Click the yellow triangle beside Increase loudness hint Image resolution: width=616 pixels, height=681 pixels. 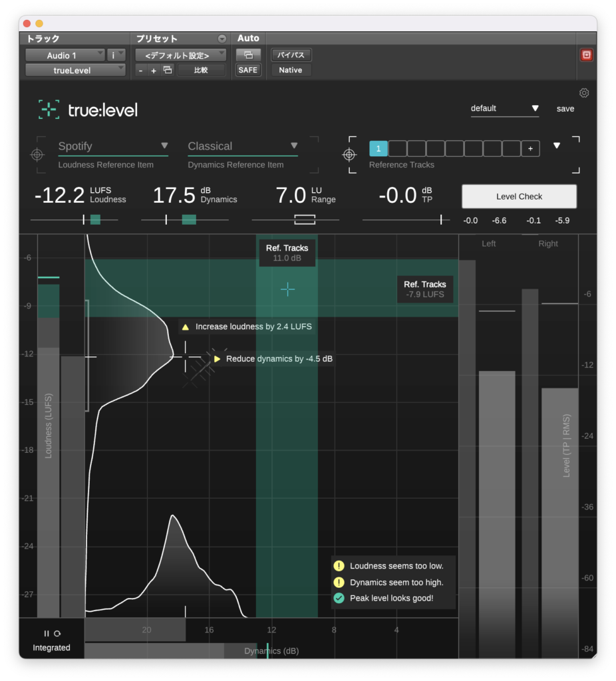[x=186, y=327]
